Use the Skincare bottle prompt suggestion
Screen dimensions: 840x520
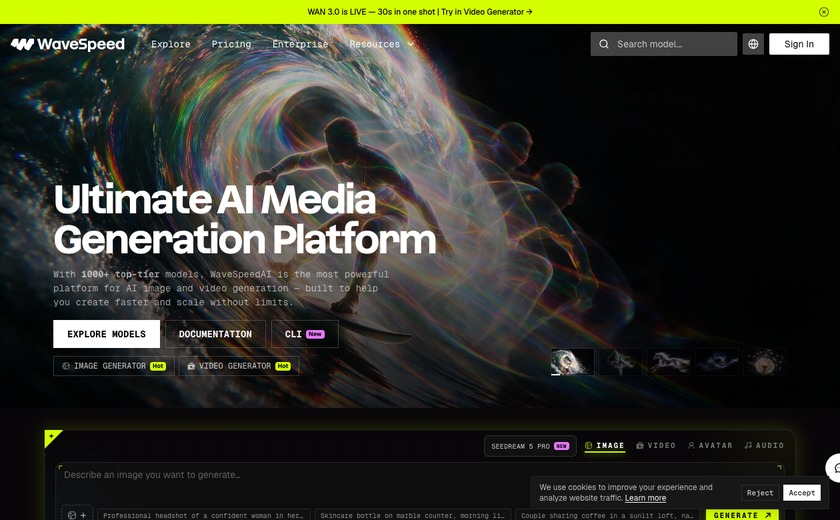pos(412,515)
